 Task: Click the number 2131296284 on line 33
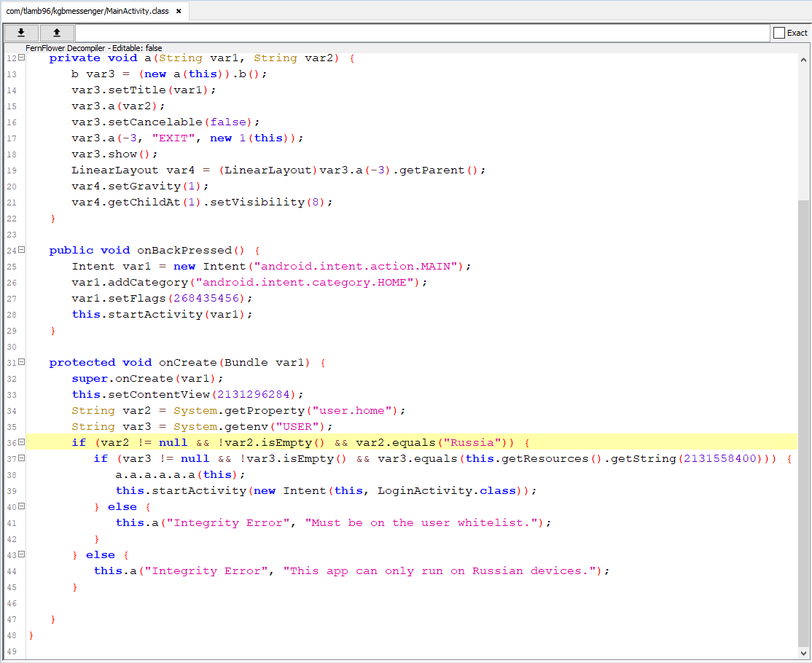point(253,394)
